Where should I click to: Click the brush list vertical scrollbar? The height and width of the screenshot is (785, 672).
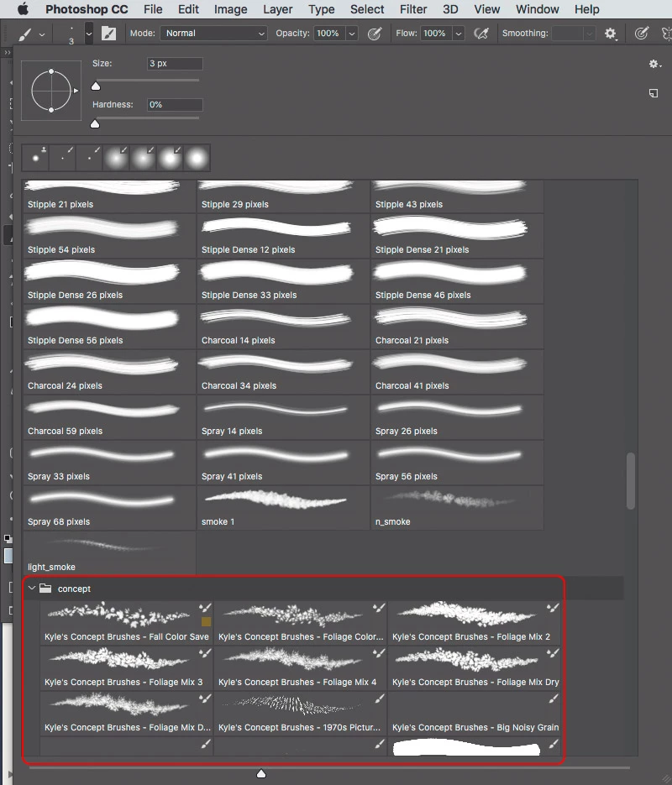coord(631,481)
